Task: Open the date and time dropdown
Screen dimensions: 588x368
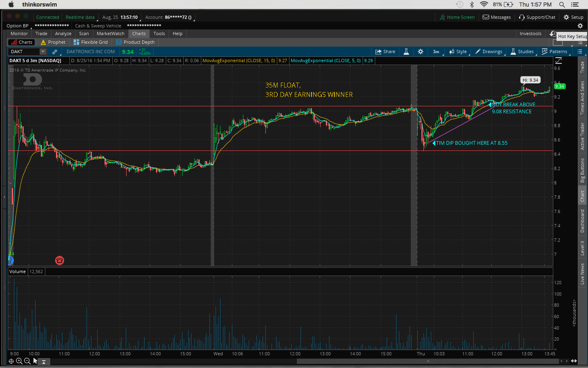Action: (121, 17)
